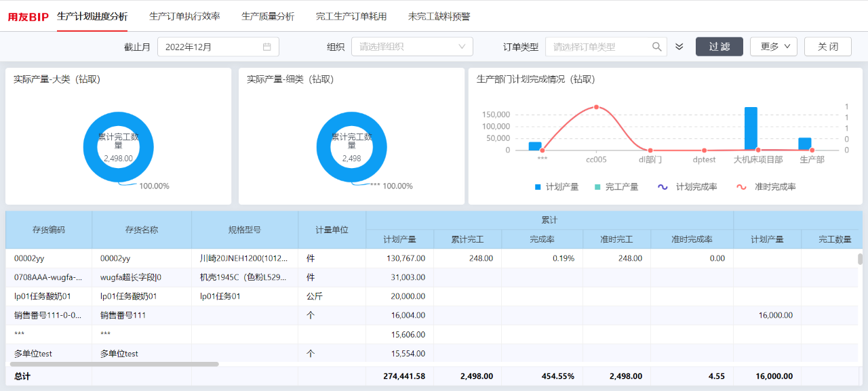
Task: Toggle 完工产量 legend series
Action: pos(616,187)
